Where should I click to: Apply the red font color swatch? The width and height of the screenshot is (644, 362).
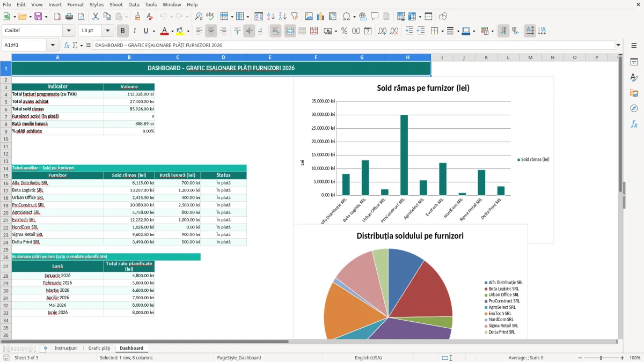point(164,31)
